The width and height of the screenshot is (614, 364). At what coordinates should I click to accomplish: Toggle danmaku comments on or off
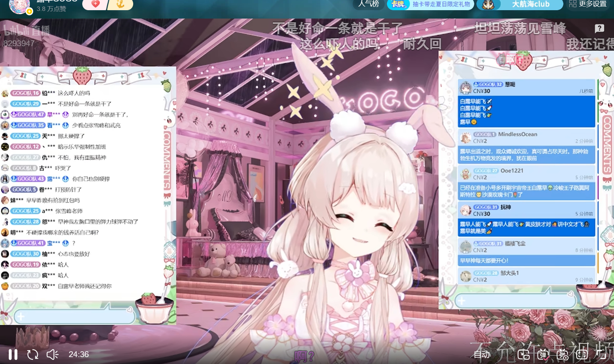pos(543,354)
